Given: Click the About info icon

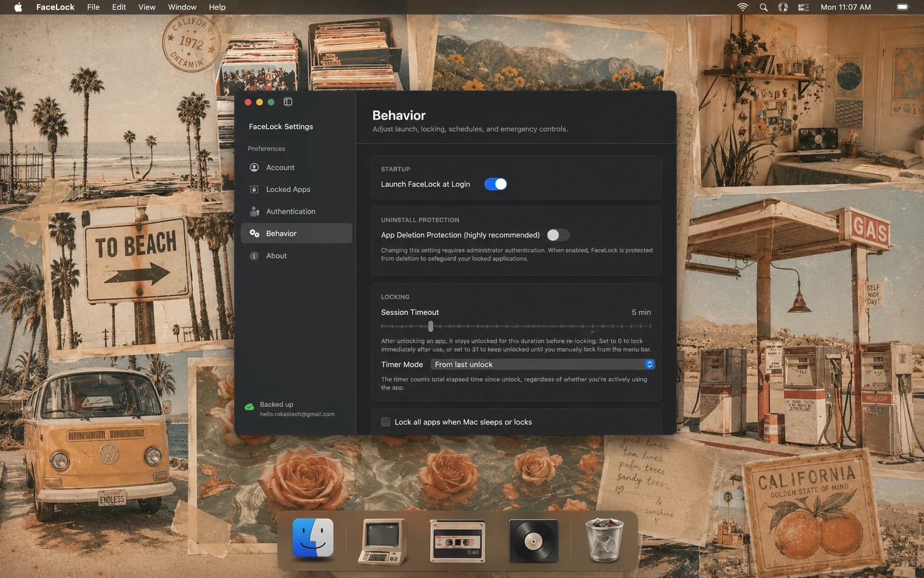Looking at the screenshot, I should pyautogui.click(x=254, y=256).
